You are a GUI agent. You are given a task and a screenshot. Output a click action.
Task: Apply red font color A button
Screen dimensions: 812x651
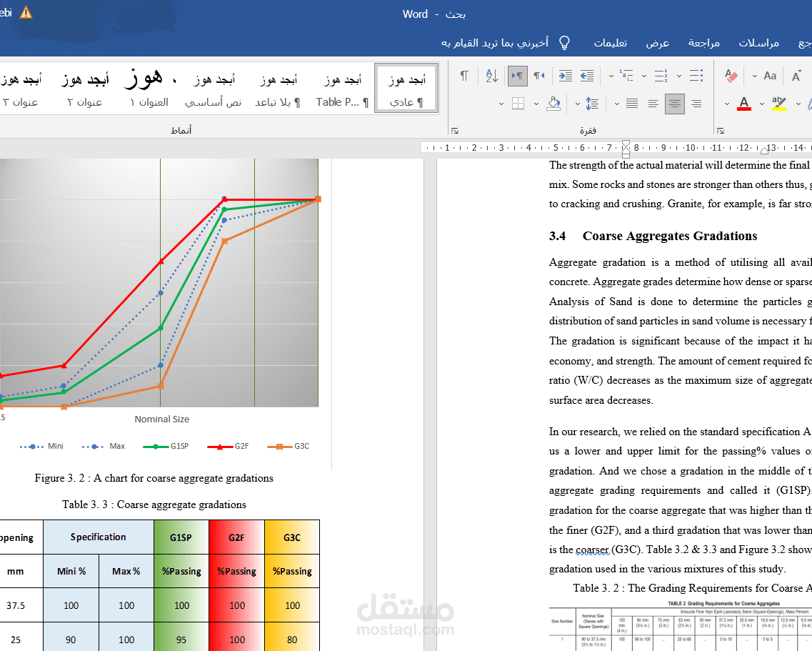(744, 104)
